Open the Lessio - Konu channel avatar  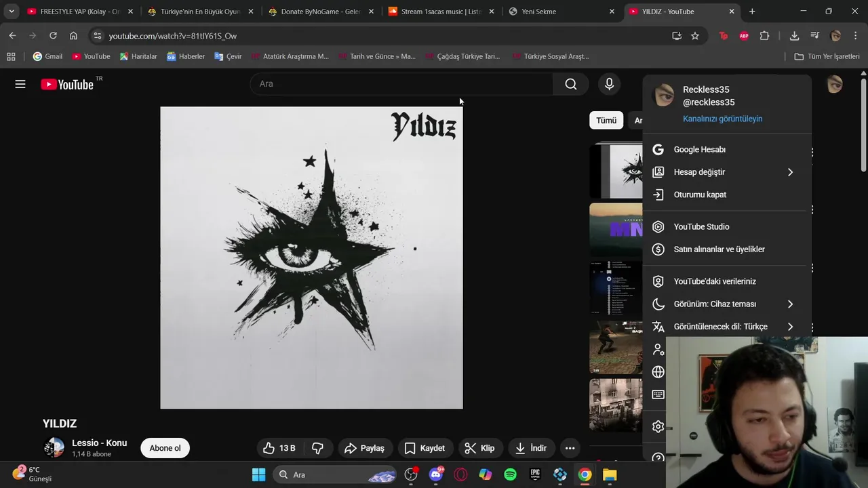54,448
